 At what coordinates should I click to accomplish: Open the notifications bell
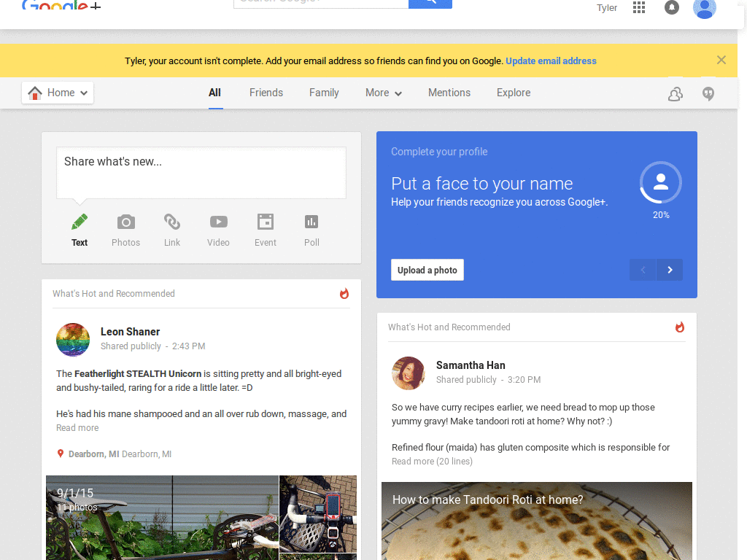pos(672,7)
